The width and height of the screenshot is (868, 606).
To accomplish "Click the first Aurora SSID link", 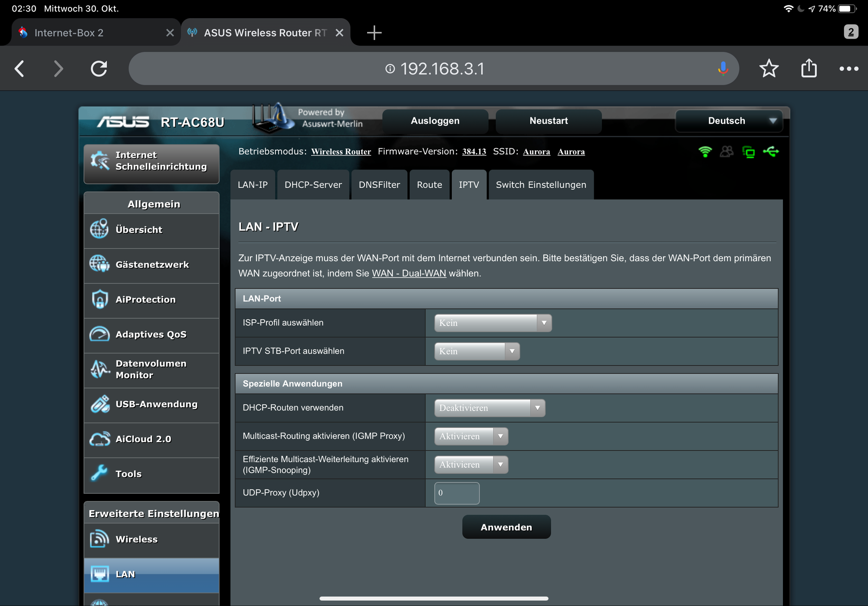I will [x=536, y=152].
